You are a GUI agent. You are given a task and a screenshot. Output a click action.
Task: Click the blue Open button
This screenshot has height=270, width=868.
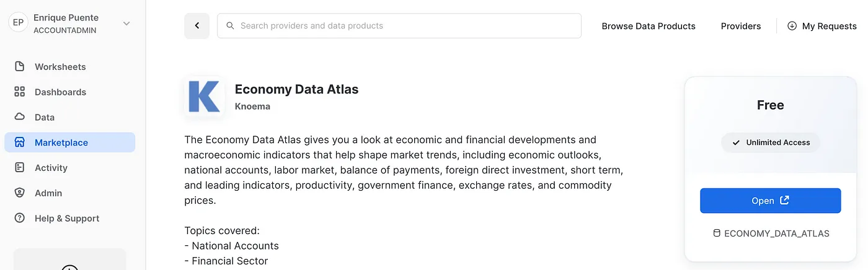coord(770,201)
